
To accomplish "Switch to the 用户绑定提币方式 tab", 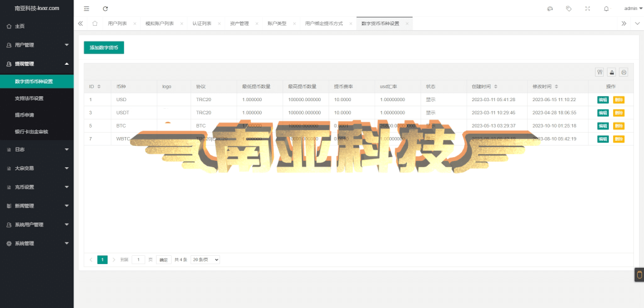I will click(x=324, y=24).
